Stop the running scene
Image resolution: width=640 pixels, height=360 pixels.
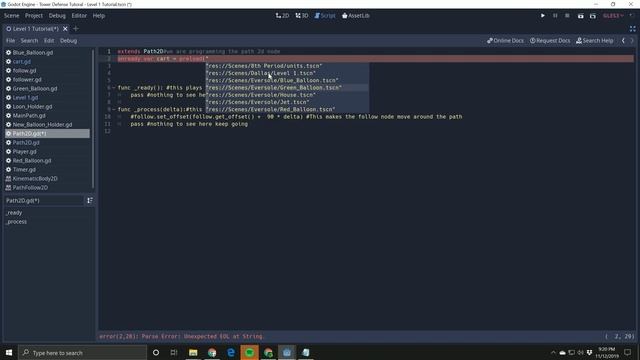point(567,16)
